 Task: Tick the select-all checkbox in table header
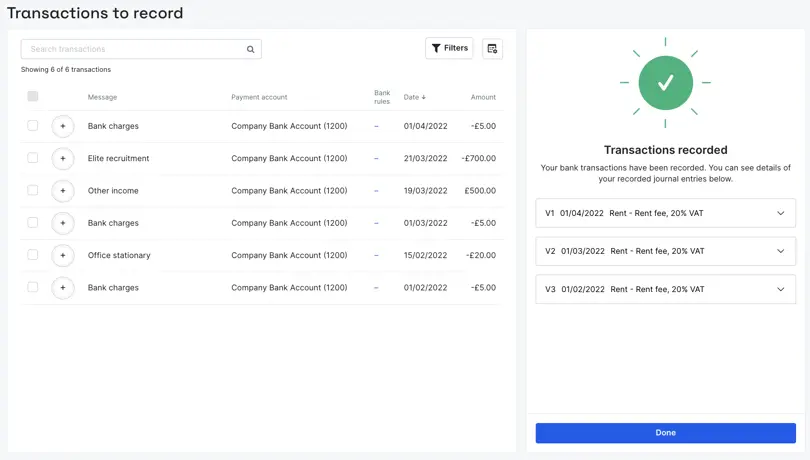pyautogui.click(x=33, y=96)
